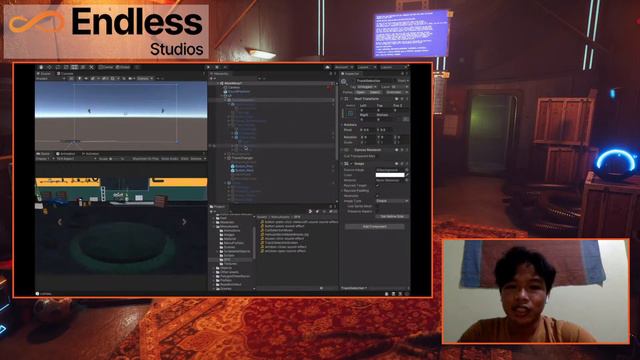Click the Step frame button
The height and width of the screenshot is (360, 640).
click(x=225, y=67)
